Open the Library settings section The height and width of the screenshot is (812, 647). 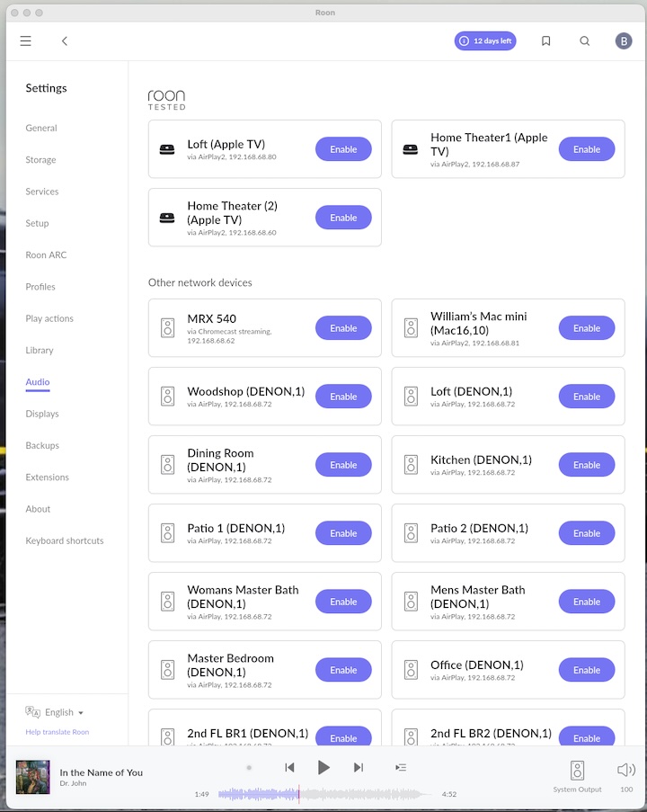pyautogui.click(x=40, y=351)
